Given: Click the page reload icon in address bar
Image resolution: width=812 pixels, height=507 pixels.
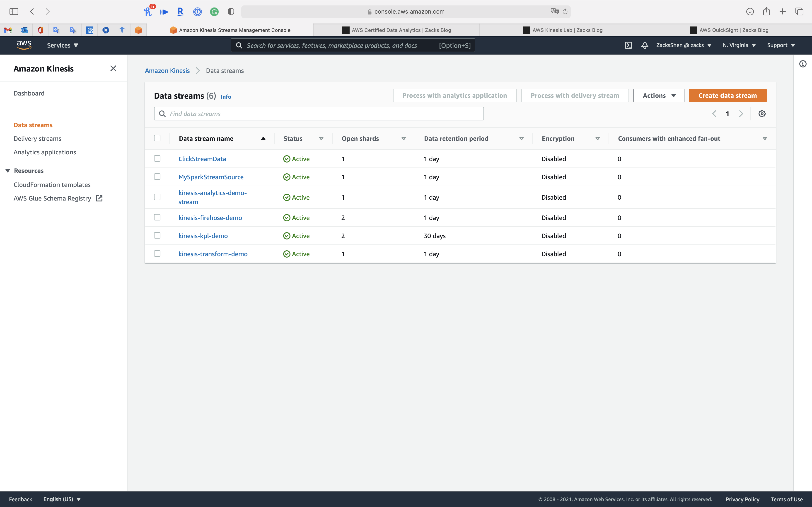Looking at the screenshot, I should [565, 12].
